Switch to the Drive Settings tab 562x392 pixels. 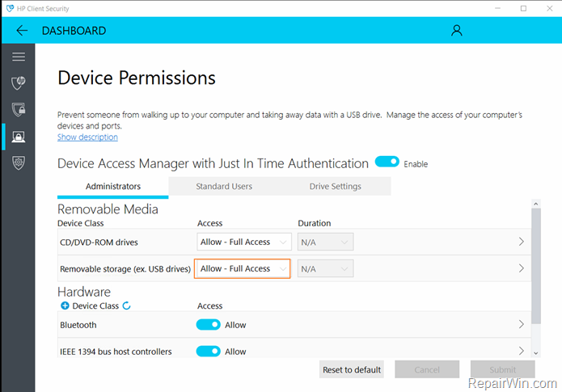click(x=335, y=187)
